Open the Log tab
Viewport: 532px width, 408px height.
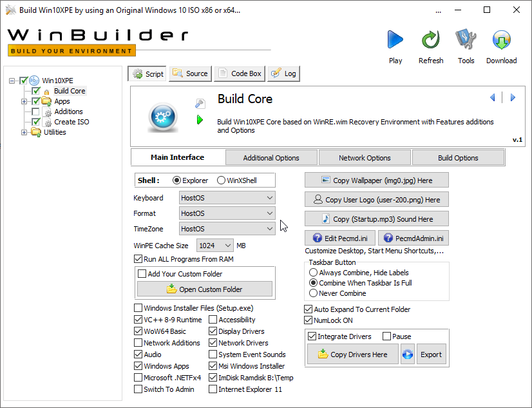[x=283, y=73]
